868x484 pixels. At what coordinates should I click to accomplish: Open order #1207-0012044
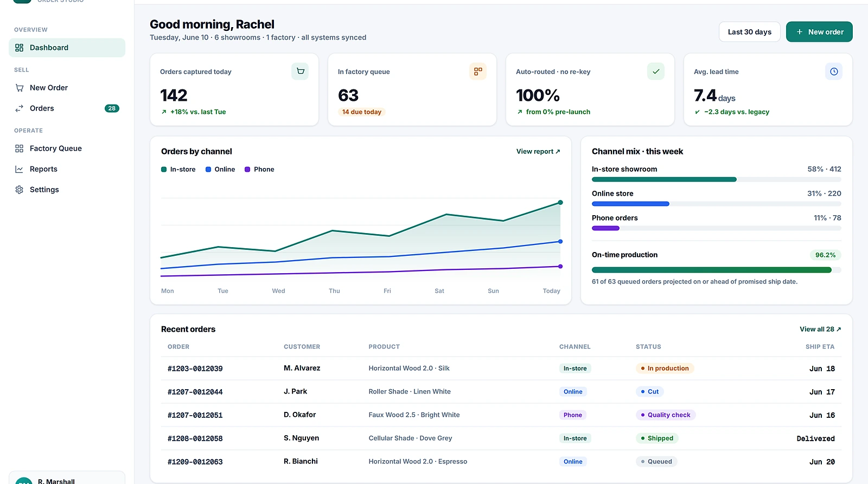[195, 392]
